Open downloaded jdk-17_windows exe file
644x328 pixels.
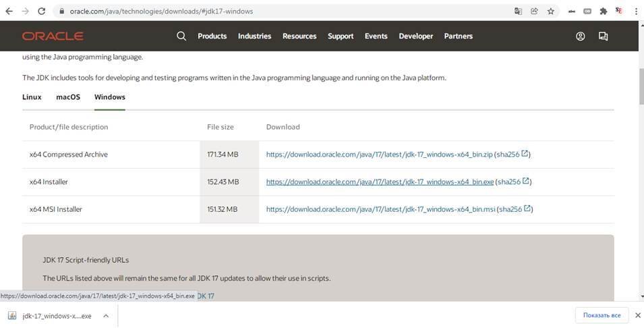pos(57,316)
